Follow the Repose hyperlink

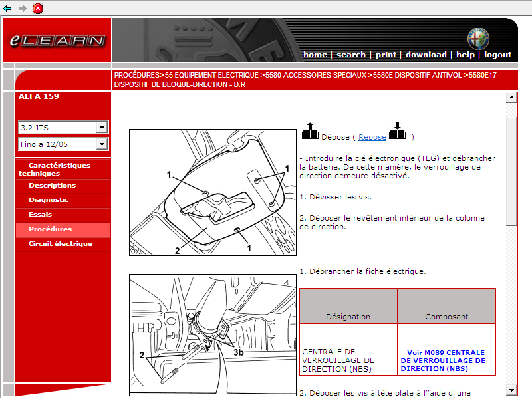372,136
